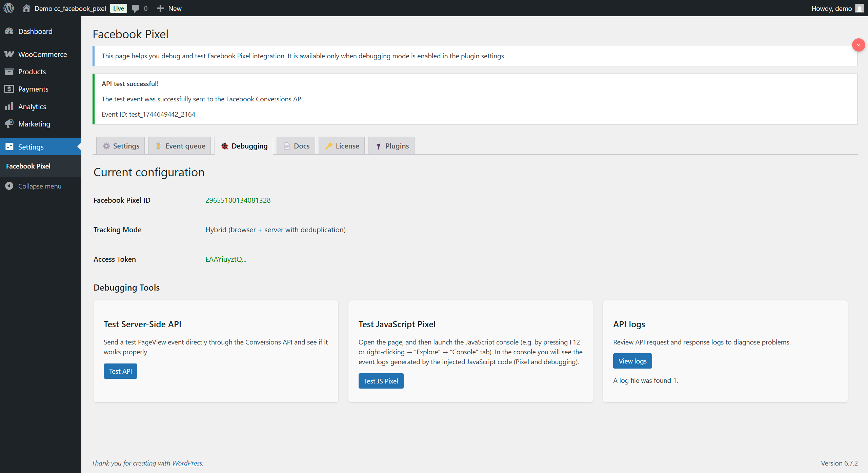Click the user avatar icon
Screen dimensions: 868x473
(859, 8)
